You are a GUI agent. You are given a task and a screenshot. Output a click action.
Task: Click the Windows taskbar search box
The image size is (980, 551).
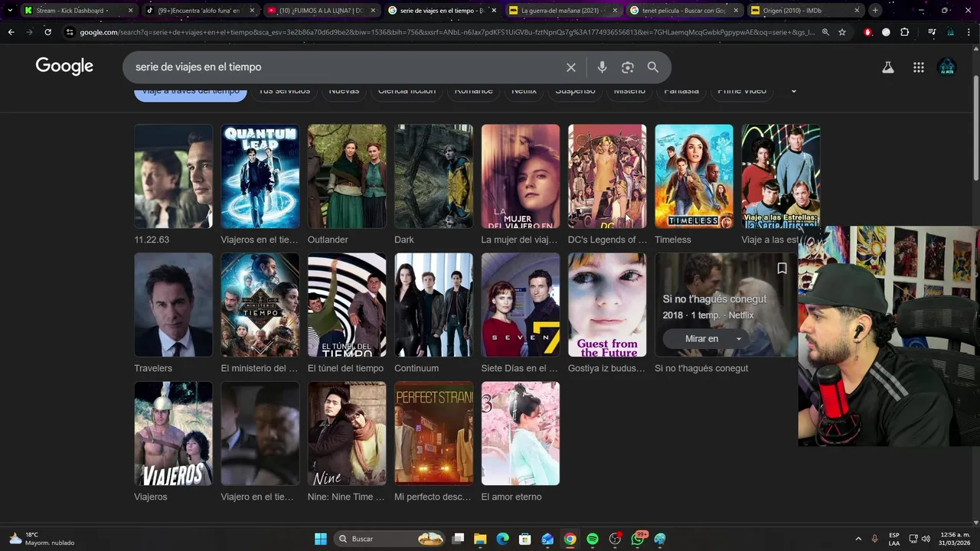tap(390, 539)
